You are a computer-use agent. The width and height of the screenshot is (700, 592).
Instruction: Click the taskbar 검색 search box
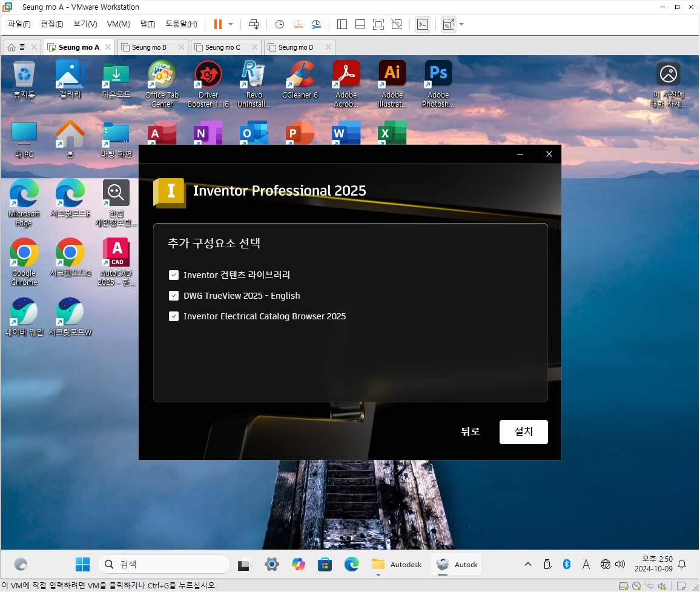164,564
